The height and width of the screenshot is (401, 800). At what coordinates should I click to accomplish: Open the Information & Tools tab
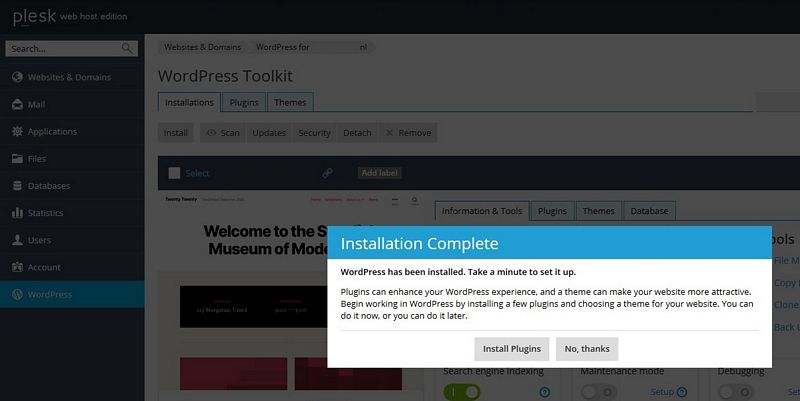[482, 211]
